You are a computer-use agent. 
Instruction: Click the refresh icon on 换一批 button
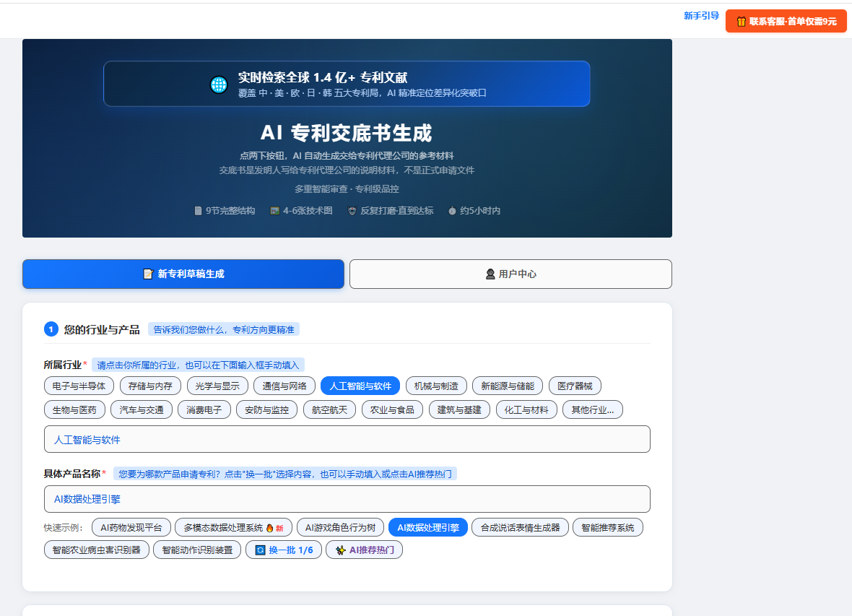(260, 550)
